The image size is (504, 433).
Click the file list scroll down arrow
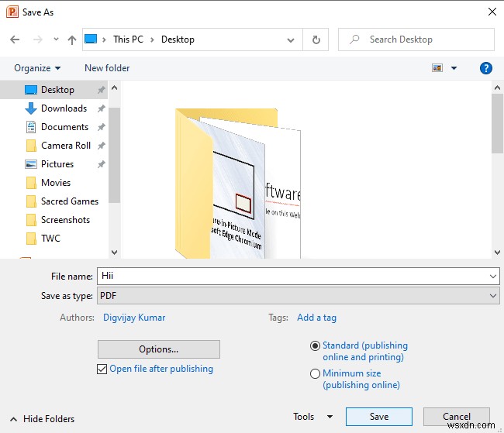497,253
